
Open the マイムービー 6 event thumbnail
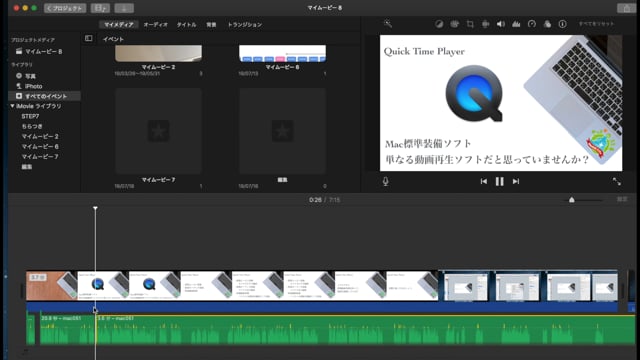(282, 53)
